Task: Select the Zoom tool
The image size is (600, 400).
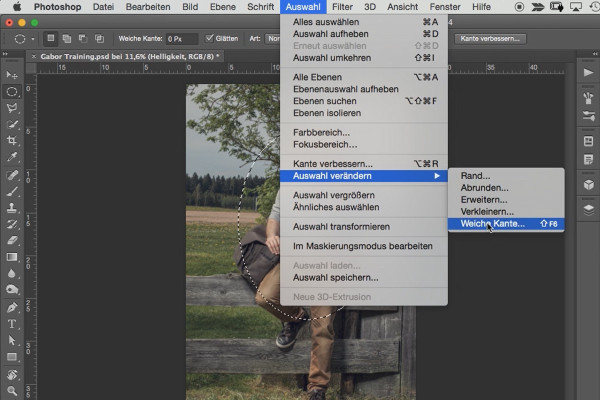Action: [x=12, y=390]
